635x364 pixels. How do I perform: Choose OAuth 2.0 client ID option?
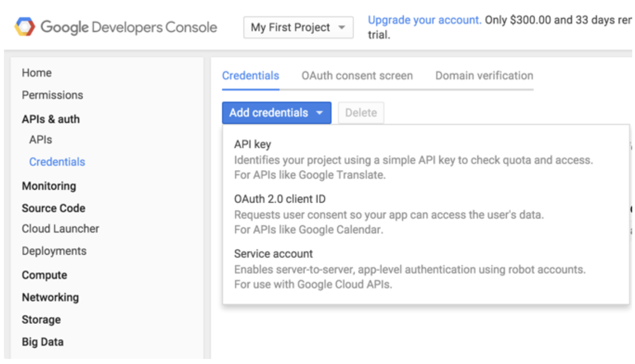(x=280, y=199)
